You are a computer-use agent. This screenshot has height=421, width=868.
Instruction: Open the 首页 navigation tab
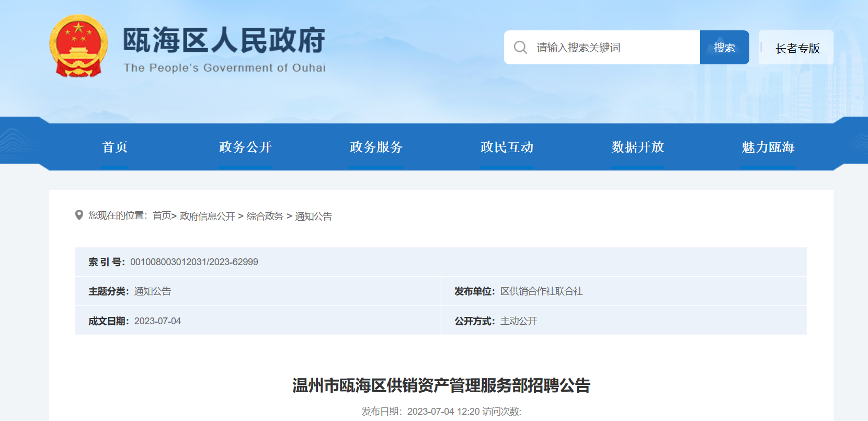click(115, 147)
